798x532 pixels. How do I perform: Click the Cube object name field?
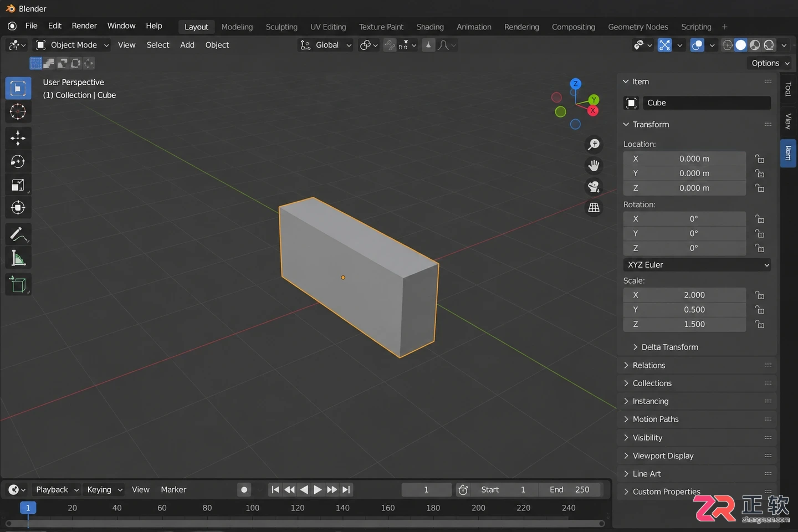[707, 103]
